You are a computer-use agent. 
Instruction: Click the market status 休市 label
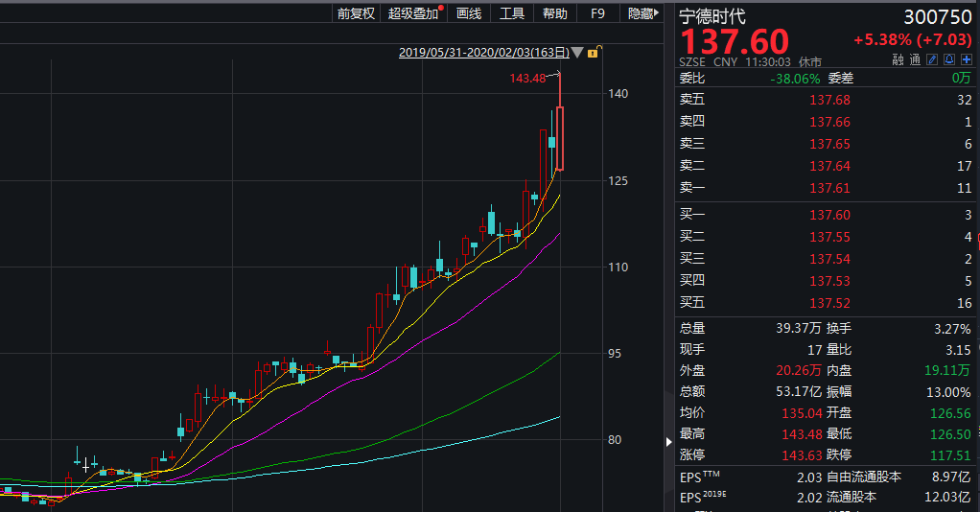pyautogui.click(x=810, y=62)
